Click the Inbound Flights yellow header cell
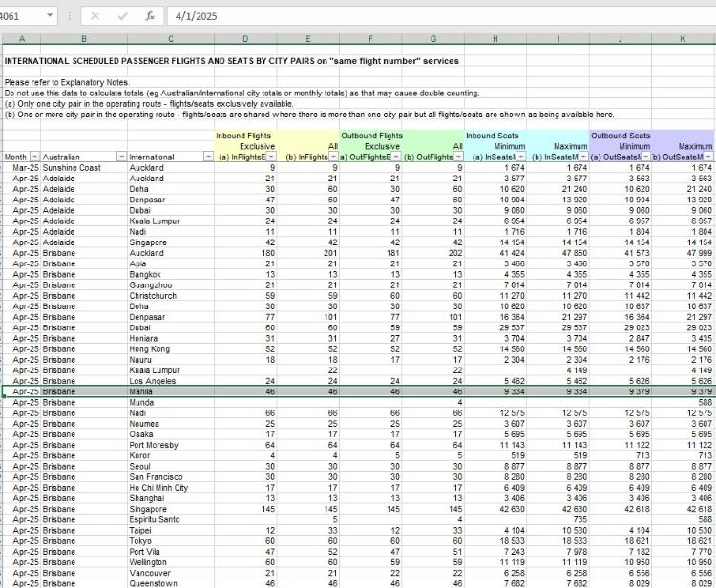This screenshot has width=716, height=588. coord(242,136)
